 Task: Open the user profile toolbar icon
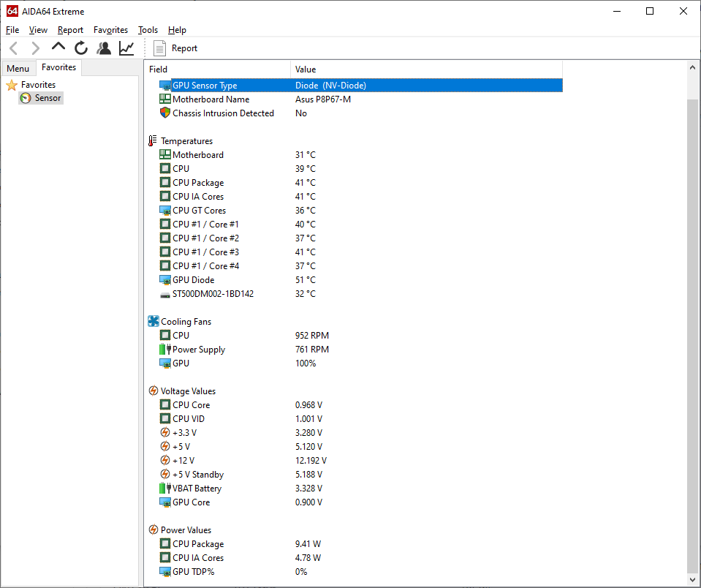104,48
